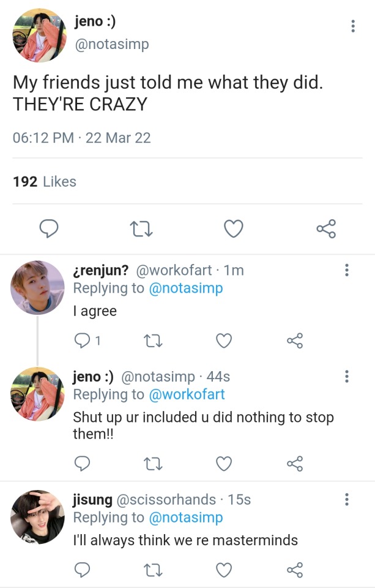Open @notasimp mention in renjun's reply

(186, 288)
